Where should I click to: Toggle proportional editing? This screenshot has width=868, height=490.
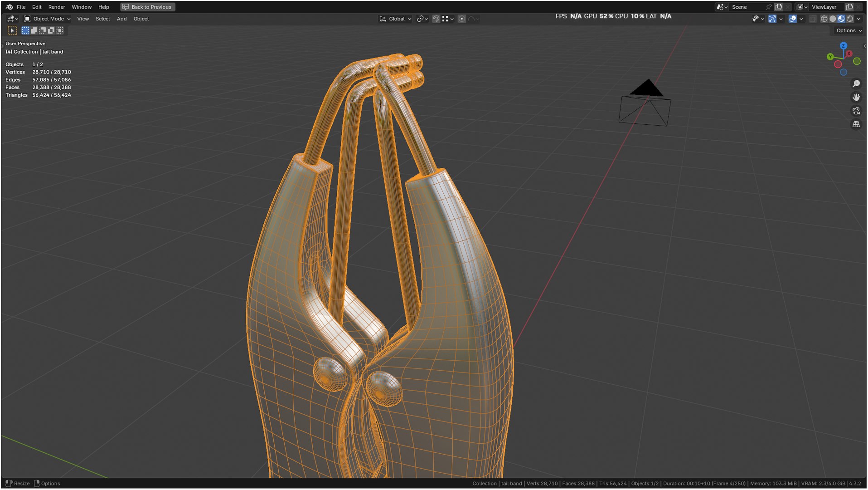(462, 19)
